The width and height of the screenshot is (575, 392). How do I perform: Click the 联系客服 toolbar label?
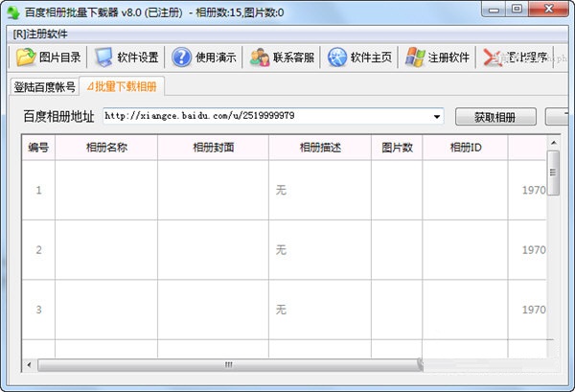click(x=294, y=58)
